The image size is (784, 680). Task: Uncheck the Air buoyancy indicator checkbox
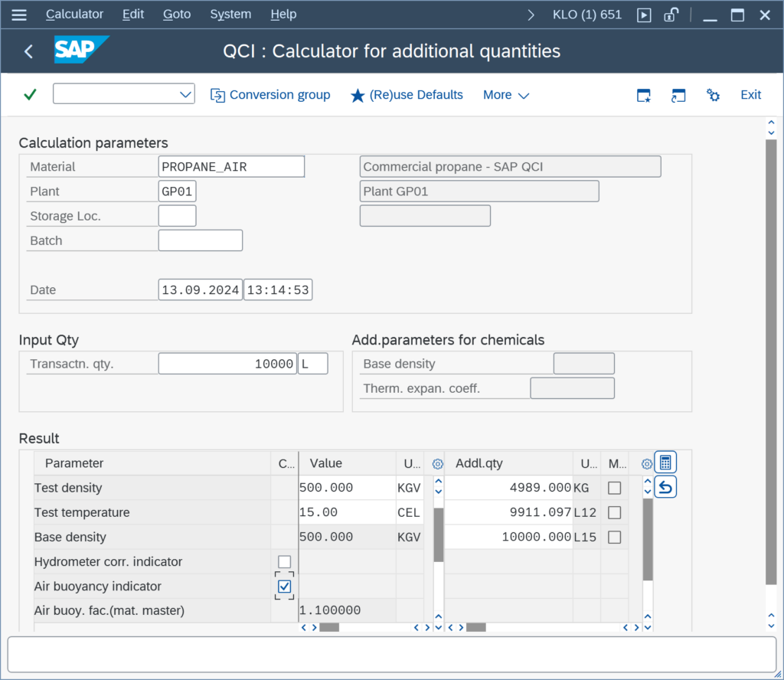point(285,586)
